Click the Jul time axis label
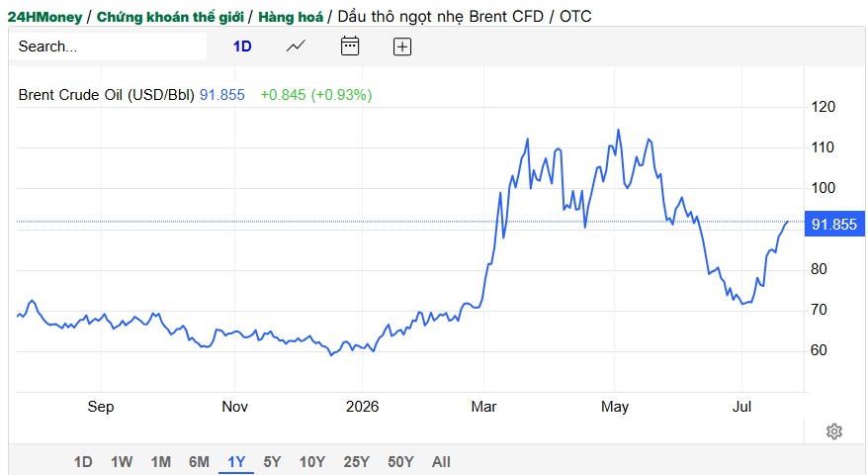The width and height of the screenshot is (868, 475). (x=741, y=407)
